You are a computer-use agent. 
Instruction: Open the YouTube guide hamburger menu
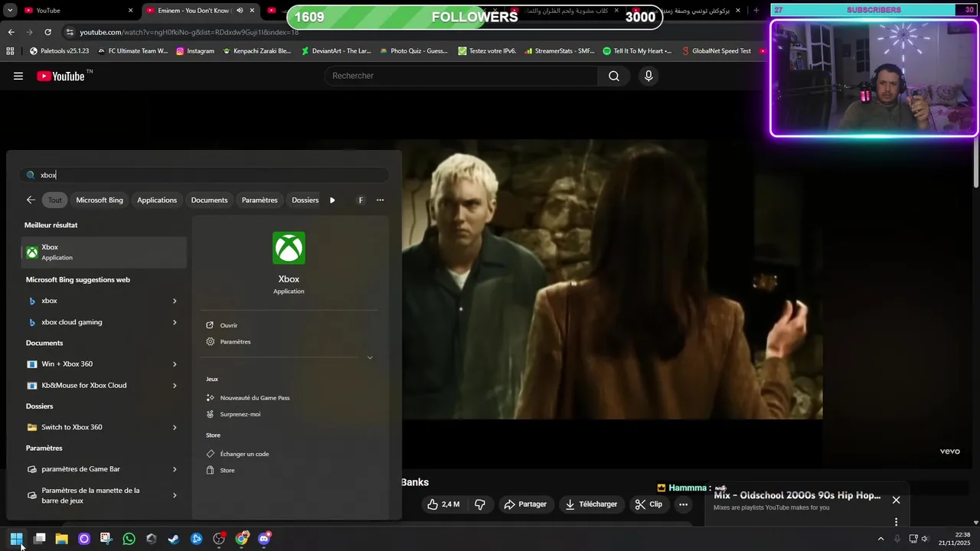(x=18, y=76)
